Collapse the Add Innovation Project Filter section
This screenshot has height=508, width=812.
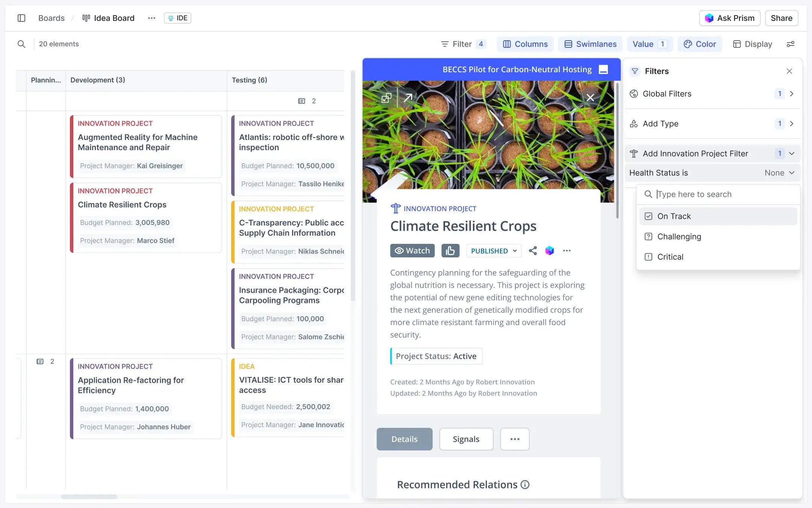point(792,154)
